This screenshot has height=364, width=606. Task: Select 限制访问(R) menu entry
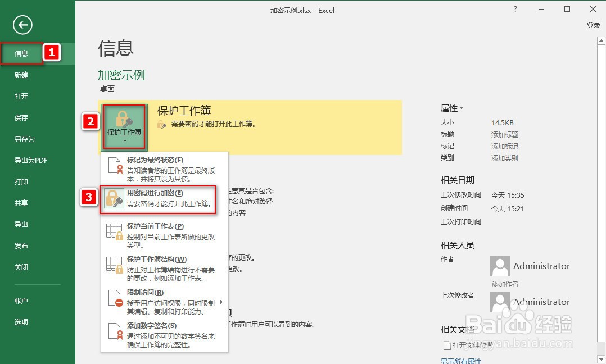click(165, 302)
